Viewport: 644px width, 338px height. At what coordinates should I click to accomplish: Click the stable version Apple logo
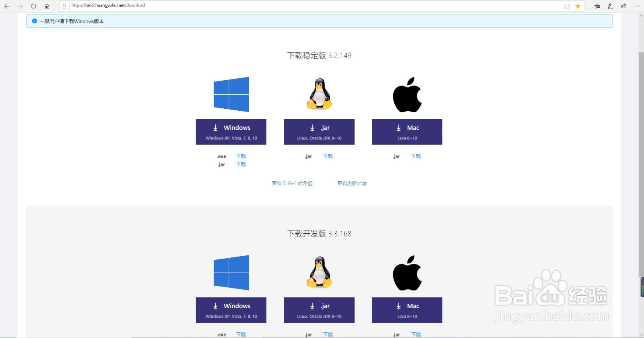tap(407, 94)
